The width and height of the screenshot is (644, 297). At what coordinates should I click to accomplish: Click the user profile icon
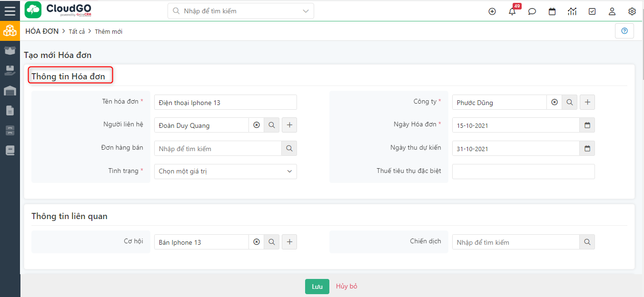[612, 11]
